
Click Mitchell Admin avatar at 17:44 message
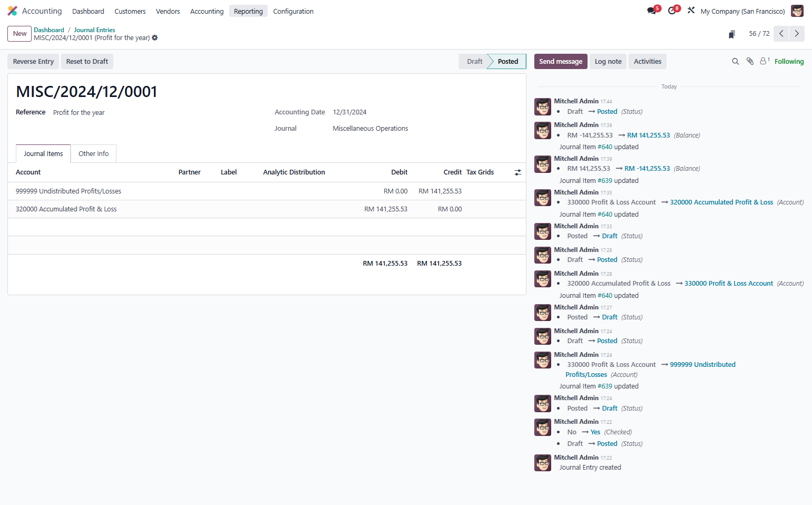[543, 106]
